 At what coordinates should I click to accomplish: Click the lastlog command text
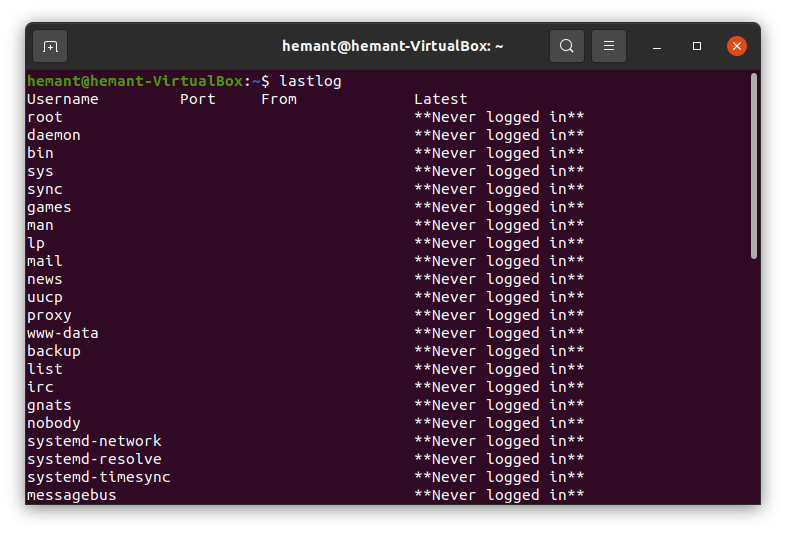click(x=310, y=81)
